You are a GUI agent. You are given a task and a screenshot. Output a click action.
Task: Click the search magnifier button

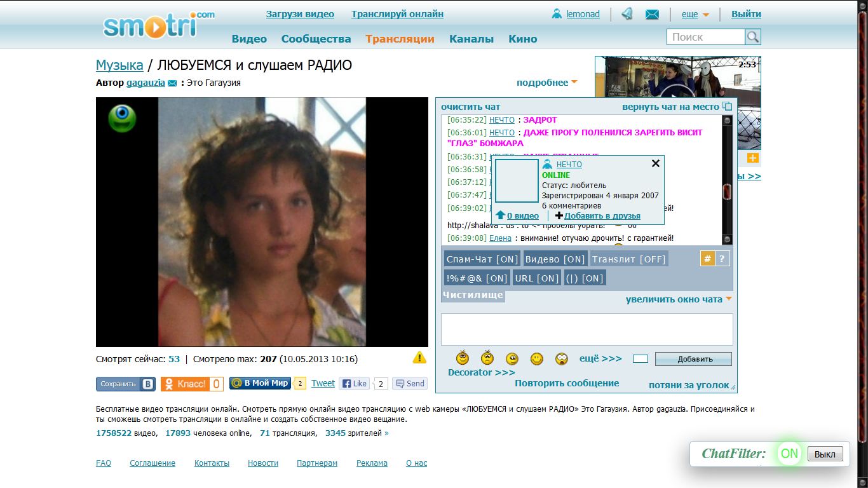coord(752,37)
